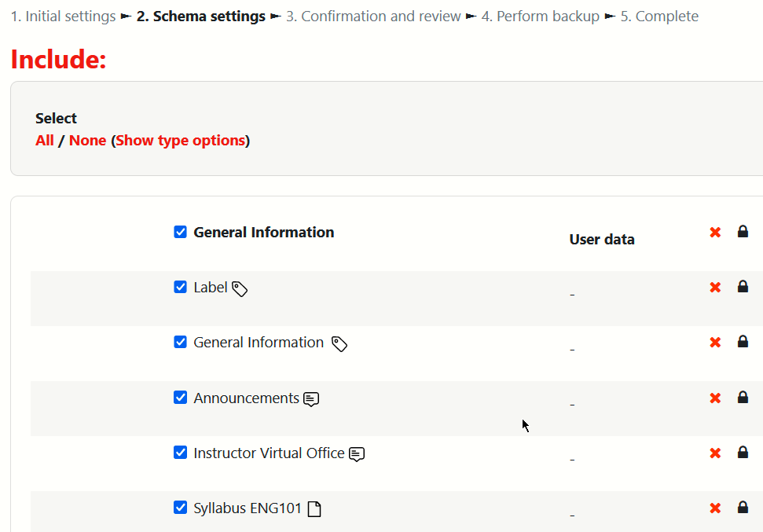Screen dimensions: 763x532
Task: Click the file icon next to Syllabus ENG101
Action: point(314,509)
